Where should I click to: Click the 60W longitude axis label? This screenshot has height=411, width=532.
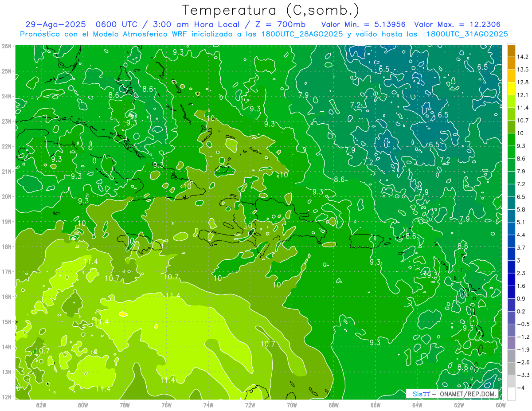(x=501, y=405)
